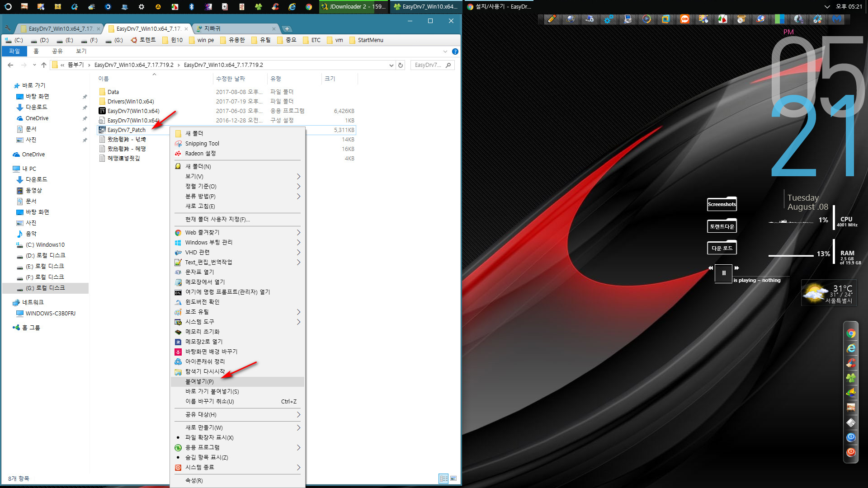Open the 토렌트다운 folder widget
The image size is (868, 488).
click(x=722, y=226)
